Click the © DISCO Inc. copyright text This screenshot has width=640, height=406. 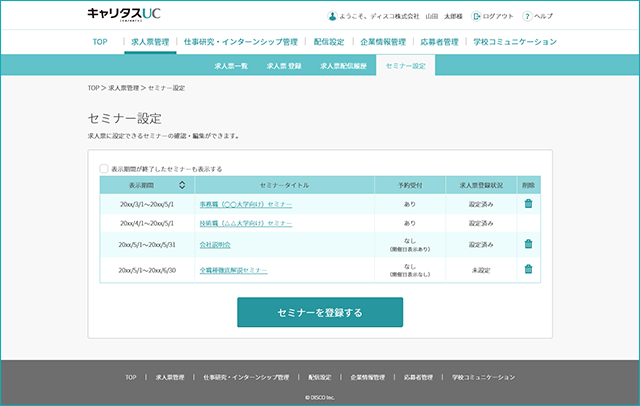click(320, 397)
